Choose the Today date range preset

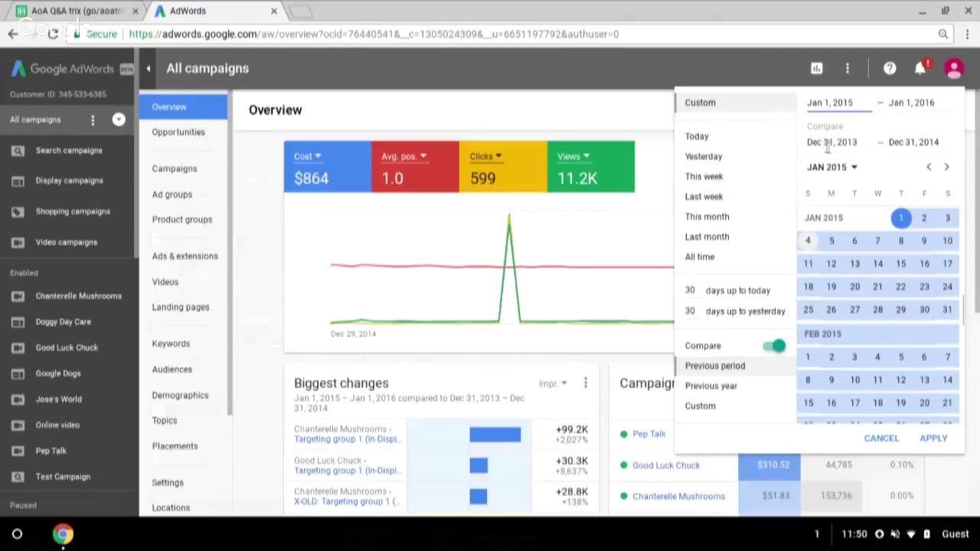pos(697,136)
